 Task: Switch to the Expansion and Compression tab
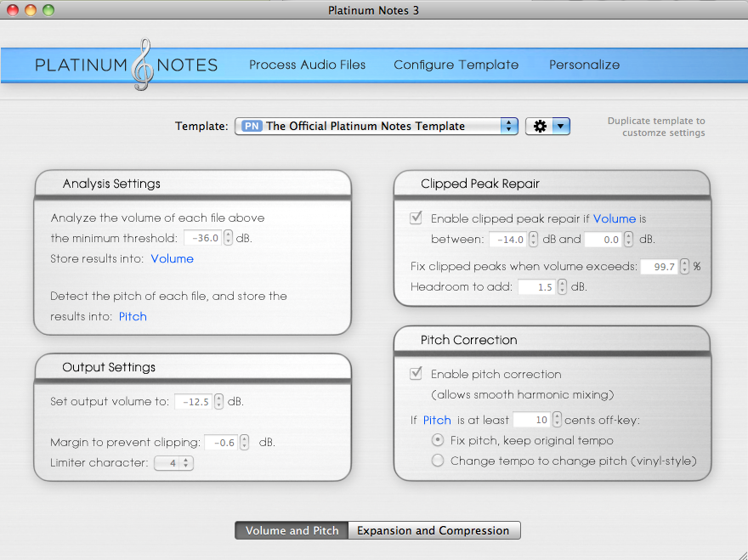[x=433, y=530]
